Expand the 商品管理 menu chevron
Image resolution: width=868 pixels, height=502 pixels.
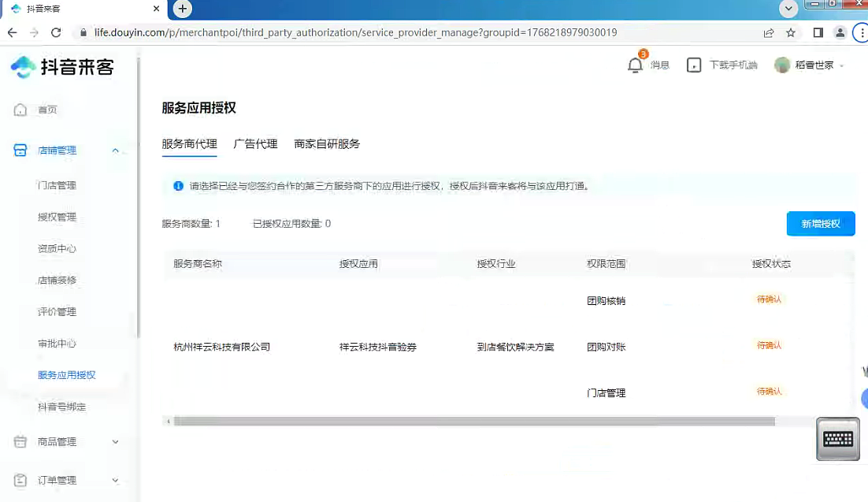pos(116,442)
